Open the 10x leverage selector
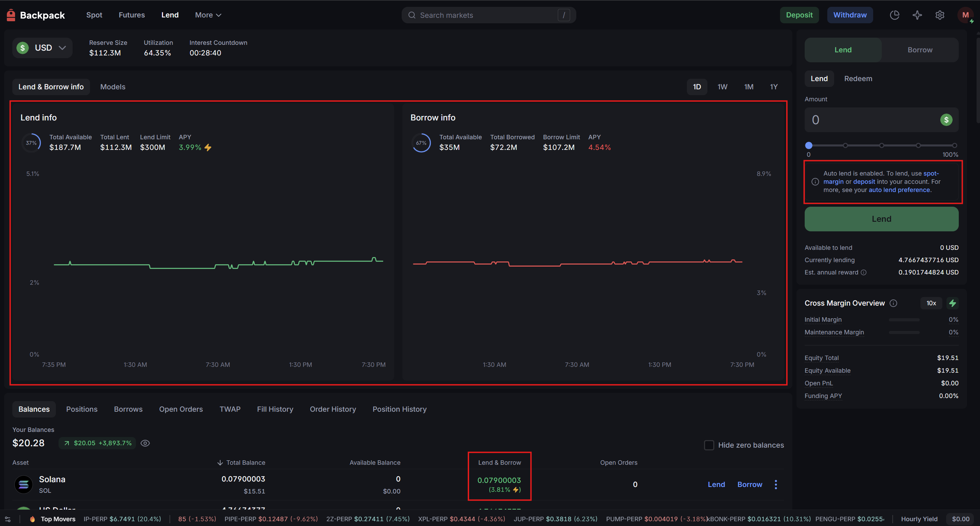 point(931,303)
